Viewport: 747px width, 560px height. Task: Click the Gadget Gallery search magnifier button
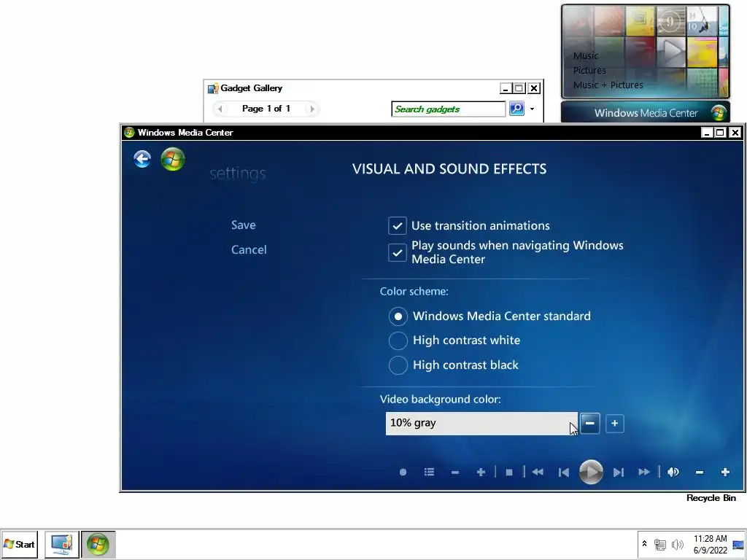[x=517, y=109]
